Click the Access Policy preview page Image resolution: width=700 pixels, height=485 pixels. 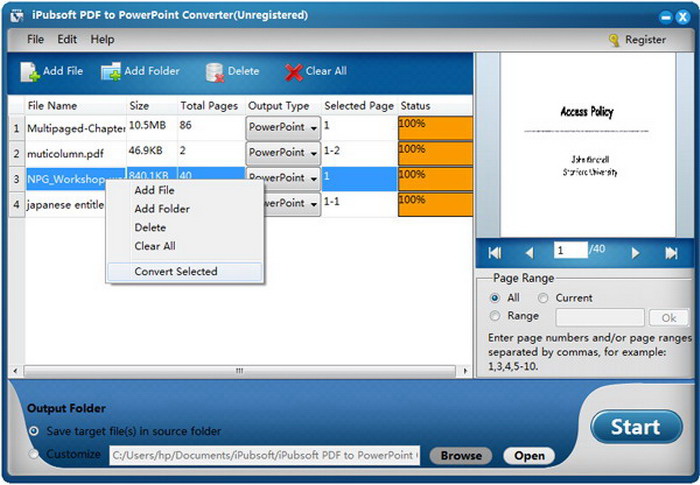(x=588, y=145)
